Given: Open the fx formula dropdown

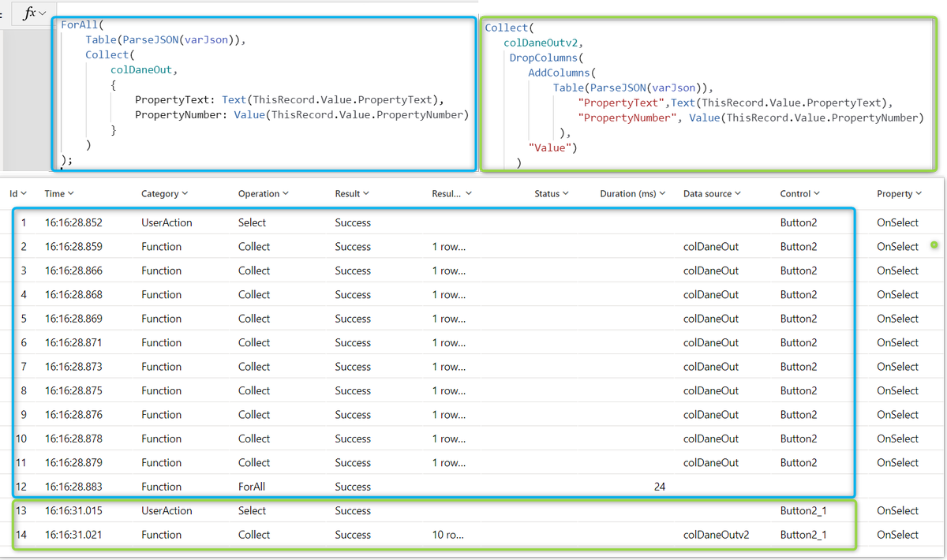Looking at the screenshot, I should (35, 13).
